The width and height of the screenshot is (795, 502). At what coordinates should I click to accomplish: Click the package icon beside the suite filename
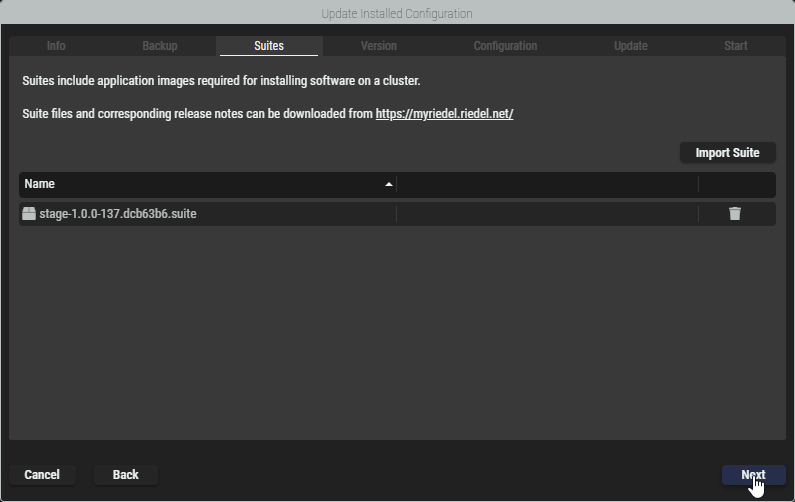(29, 214)
